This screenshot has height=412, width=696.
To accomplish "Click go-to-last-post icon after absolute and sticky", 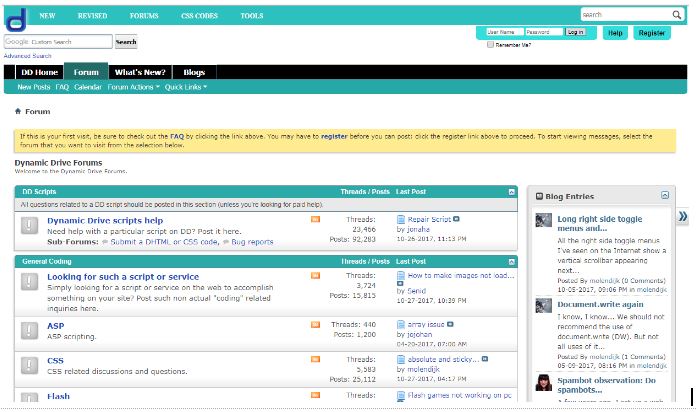I will [x=485, y=359].
